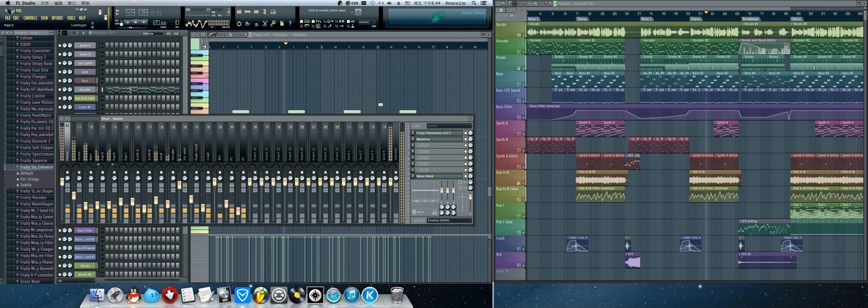Screen dimensions: 868x308
Task: Open the CHANNELS menu
Action: pyautogui.click(x=30, y=18)
